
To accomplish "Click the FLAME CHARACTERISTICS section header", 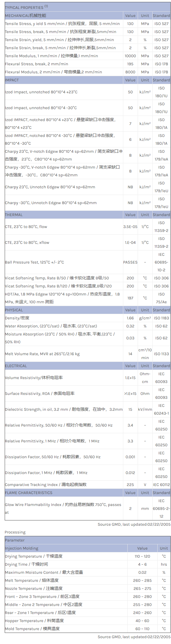I will pos(29,493).
